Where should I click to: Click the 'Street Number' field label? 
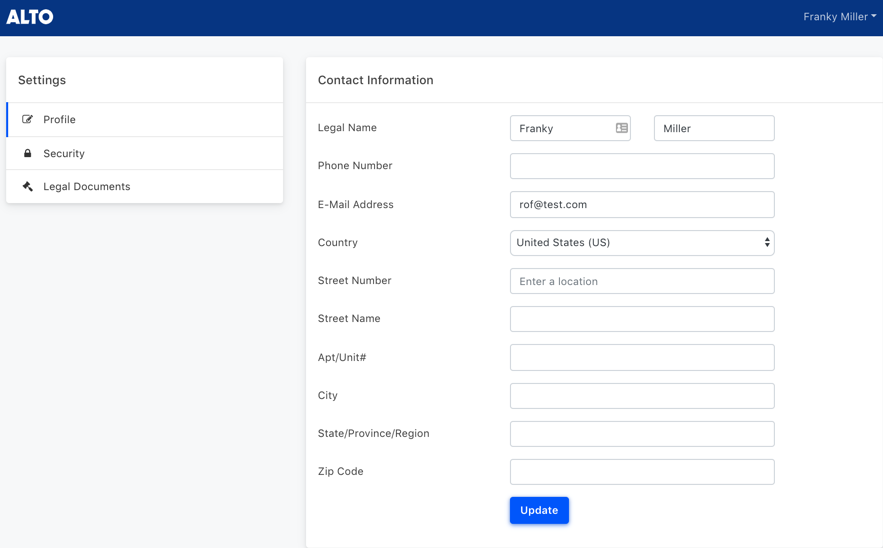[x=354, y=280]
